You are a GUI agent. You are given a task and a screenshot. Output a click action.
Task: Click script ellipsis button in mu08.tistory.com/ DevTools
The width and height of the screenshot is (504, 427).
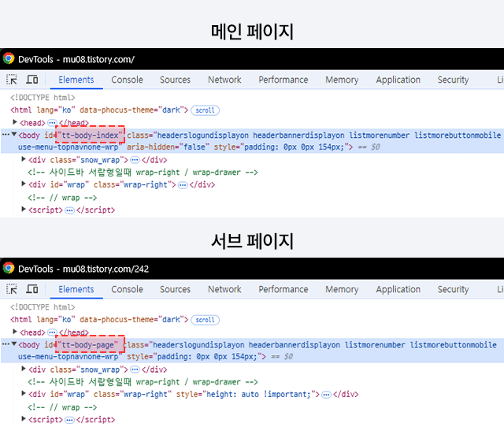tap(69, 210)
